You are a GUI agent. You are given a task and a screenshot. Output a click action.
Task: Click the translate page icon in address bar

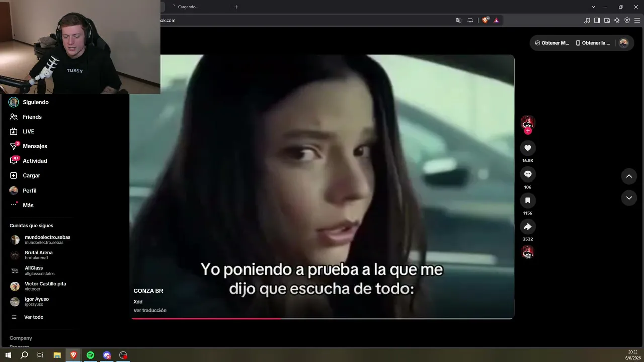click(459, 20)
